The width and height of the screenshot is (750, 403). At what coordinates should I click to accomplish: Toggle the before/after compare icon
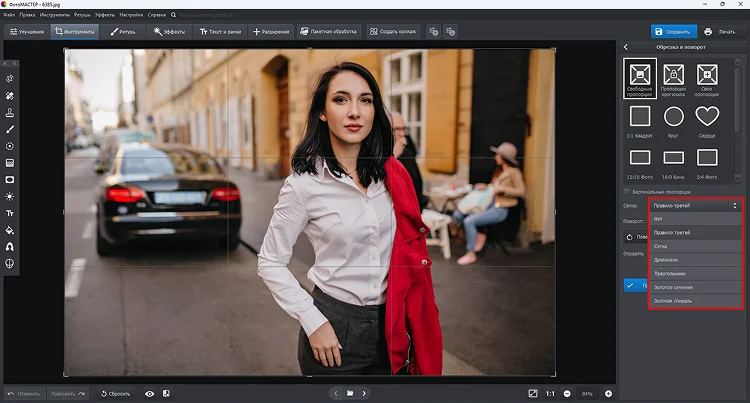coord(166,393)
